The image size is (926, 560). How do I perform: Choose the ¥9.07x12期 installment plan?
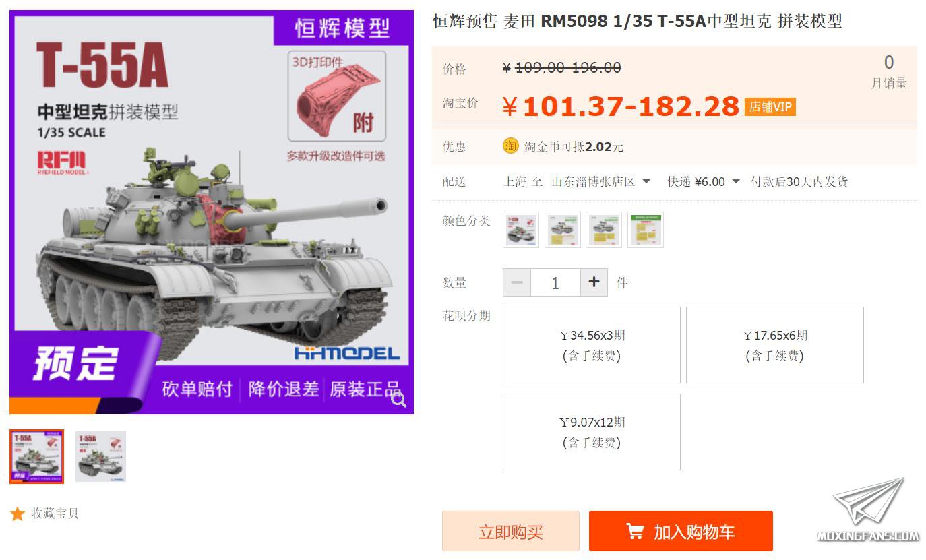(592, 432)
